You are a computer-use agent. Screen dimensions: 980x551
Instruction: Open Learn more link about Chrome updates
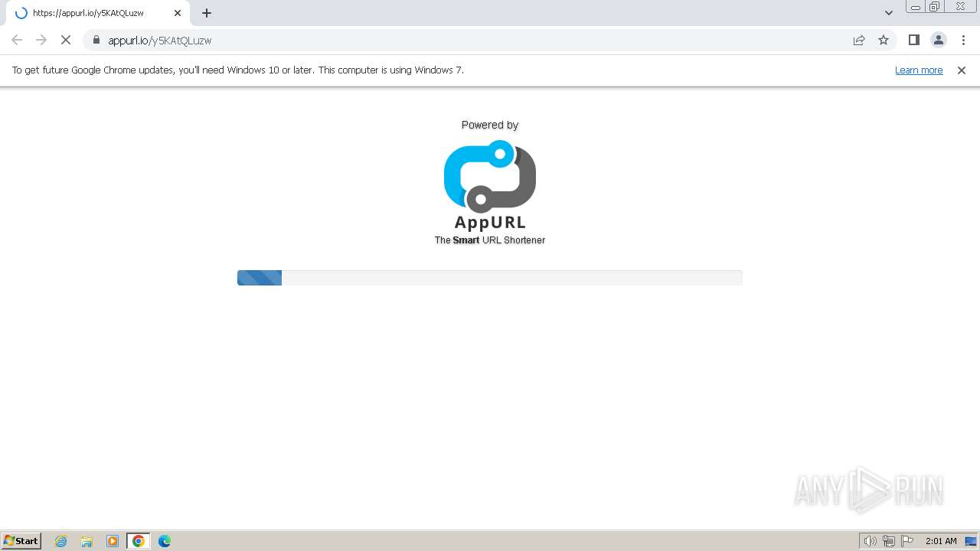click(919, 70)
